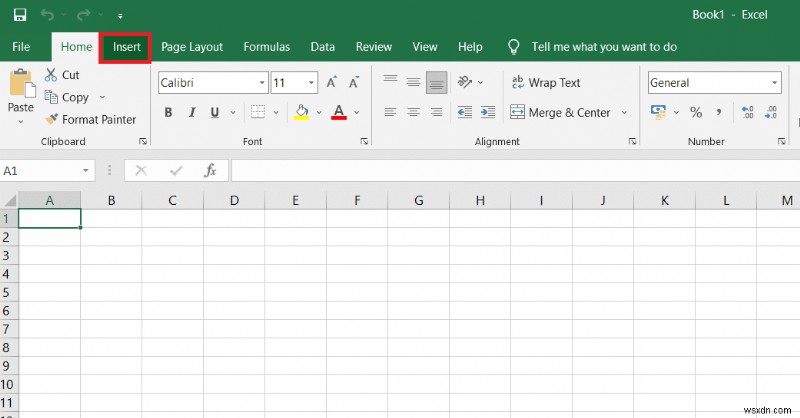Click the Save icon in title bar
The image size is (800, 418).
(19, 15)
